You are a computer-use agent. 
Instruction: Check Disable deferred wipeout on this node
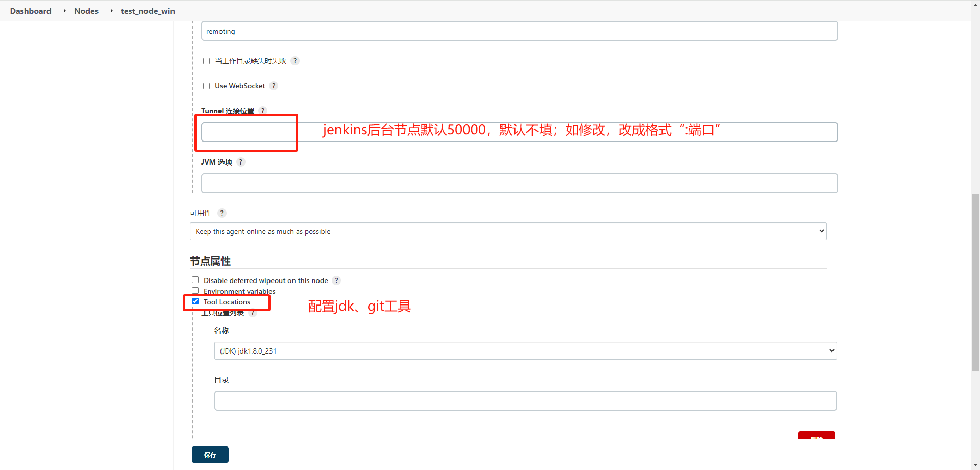(x=195, y=280)
